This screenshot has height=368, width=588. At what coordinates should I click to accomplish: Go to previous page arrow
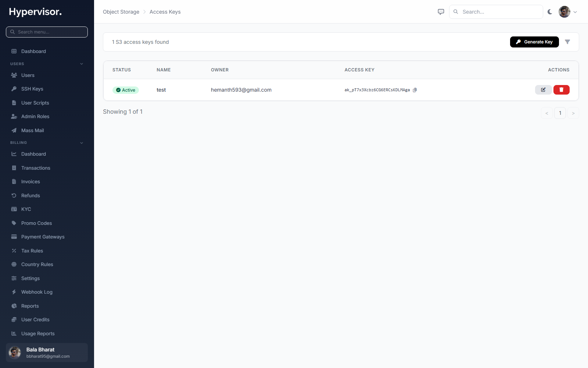(547, 113)
